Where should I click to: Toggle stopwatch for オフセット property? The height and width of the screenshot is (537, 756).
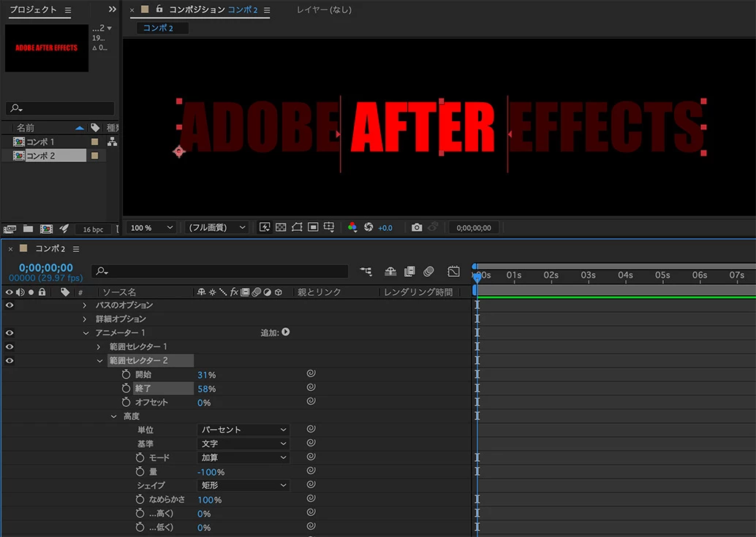click(126, 402)
